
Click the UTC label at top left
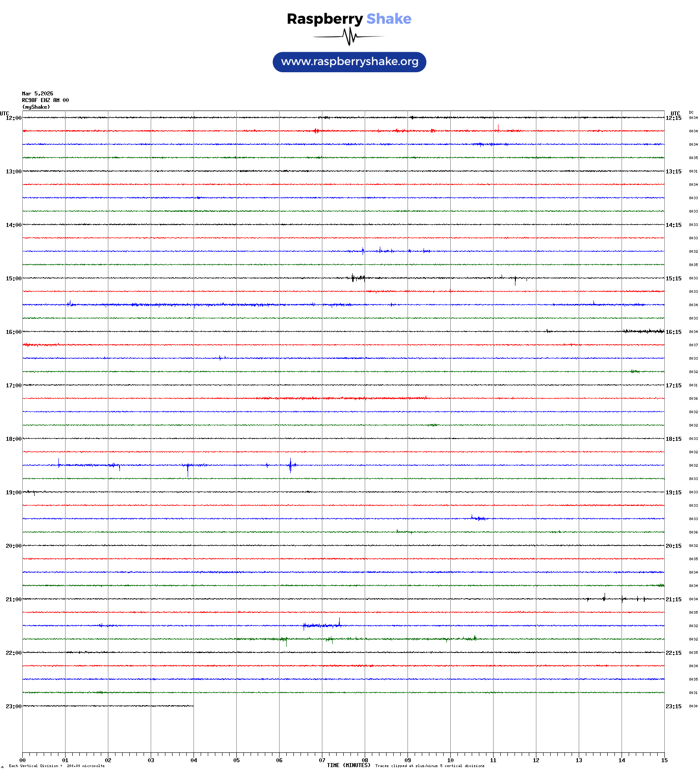(x=4, y=113)
